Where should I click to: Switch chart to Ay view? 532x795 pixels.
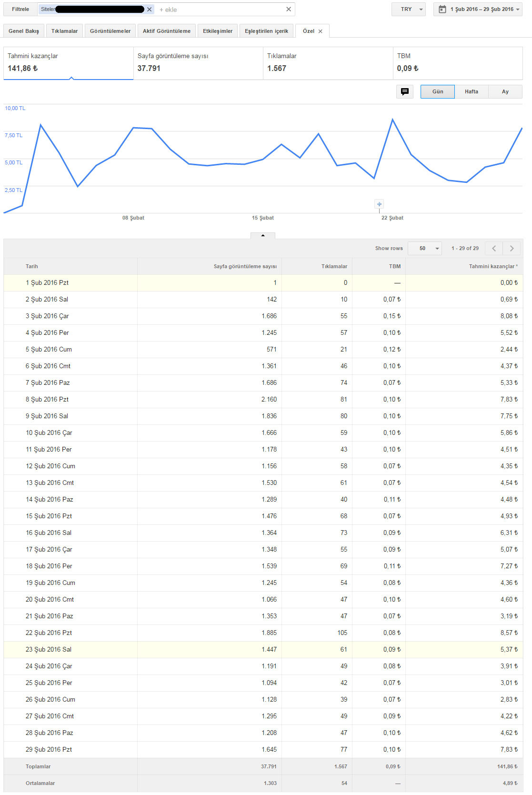pyautogui.click(x=505, y=91)
